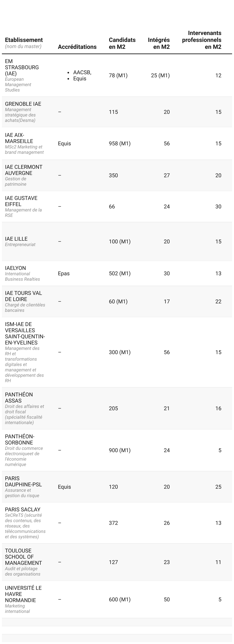Click the Etablissement column header

pyautogui.click(x=24, y=40)
